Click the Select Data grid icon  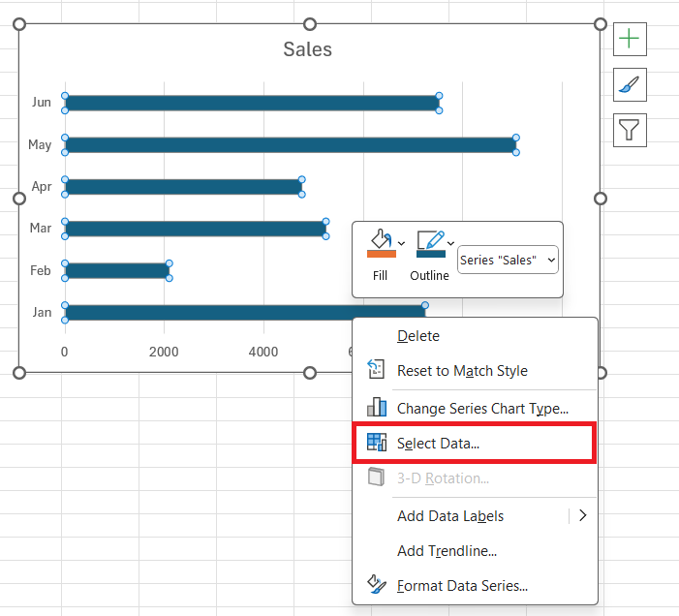tap(377, 443)
